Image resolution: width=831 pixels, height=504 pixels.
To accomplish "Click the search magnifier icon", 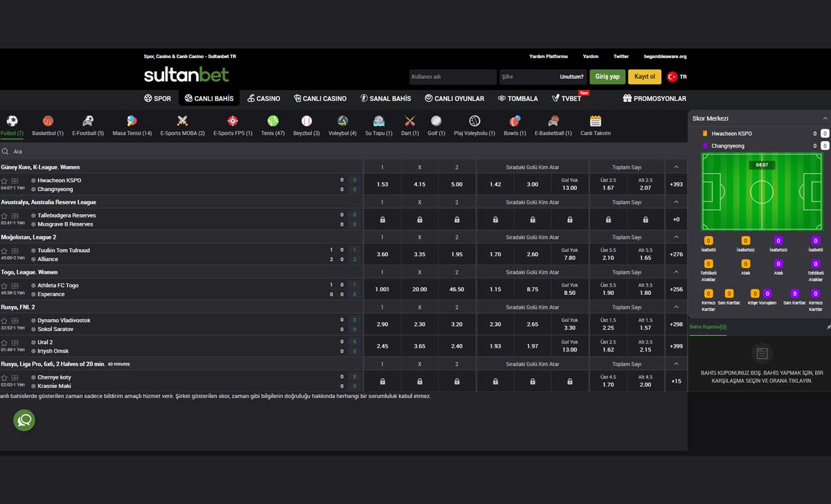I will click(x=5, y=152).
